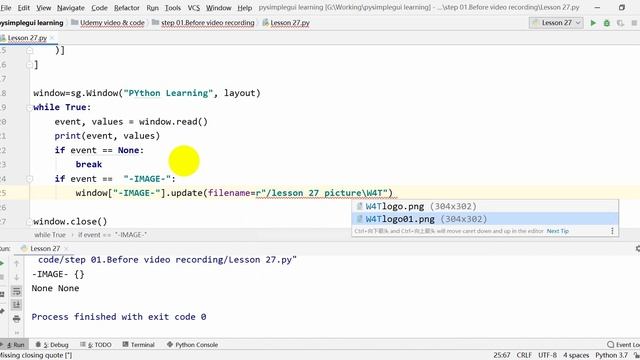This screenshot has height=360, width=640.
Task: Select the Lesson 27 tab in Run panel
Action: point(45,249)
